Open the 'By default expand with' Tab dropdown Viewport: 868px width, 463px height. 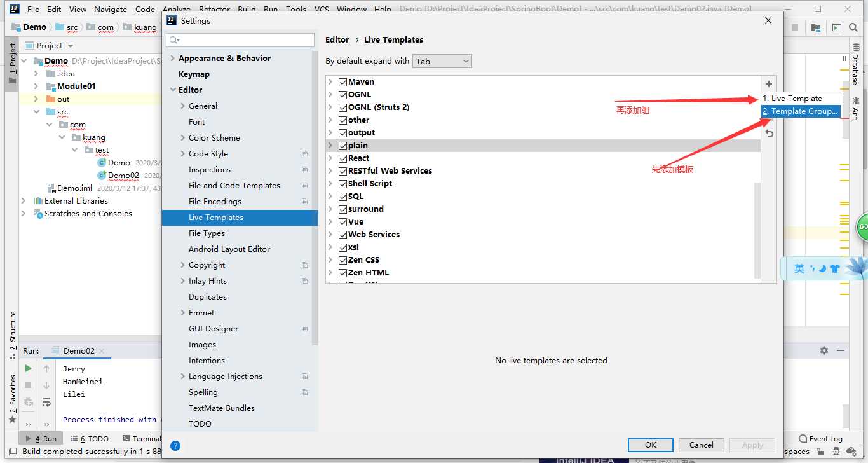(442, 61)
